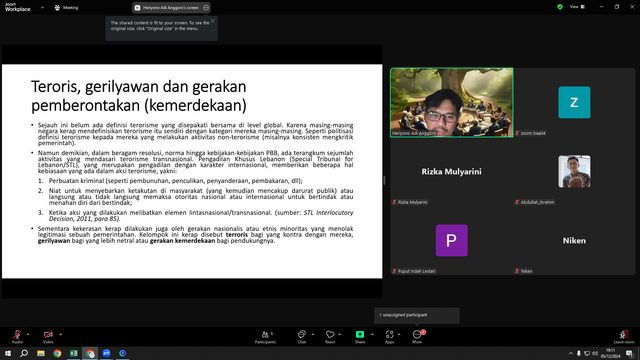The width and height of the screenshot is (640, 360).
Task: Click the muted mic icon on Rizka Mulyarini's label
Action: click(394, 202)
